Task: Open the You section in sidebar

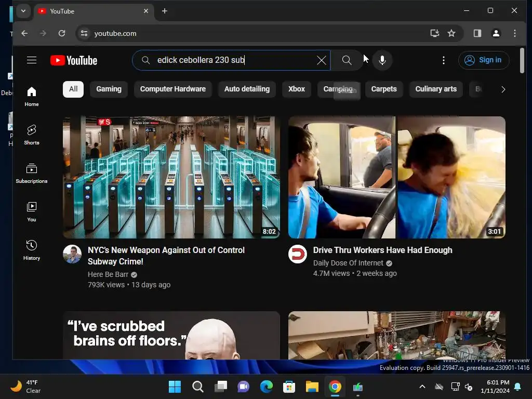Action: pos(32,212)
